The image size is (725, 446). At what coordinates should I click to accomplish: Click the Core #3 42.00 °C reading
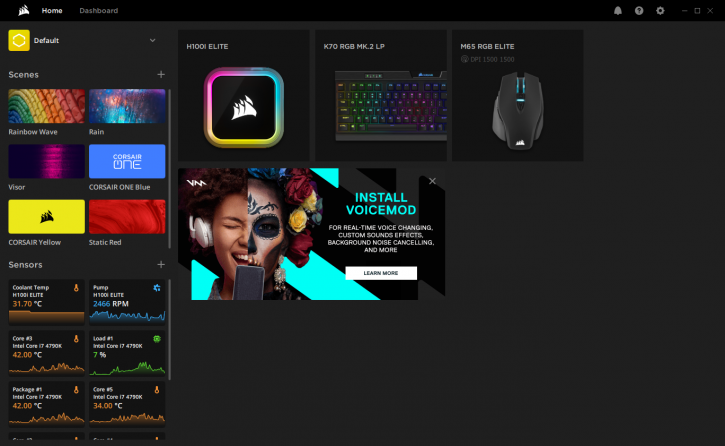click(x=27, y=355)
